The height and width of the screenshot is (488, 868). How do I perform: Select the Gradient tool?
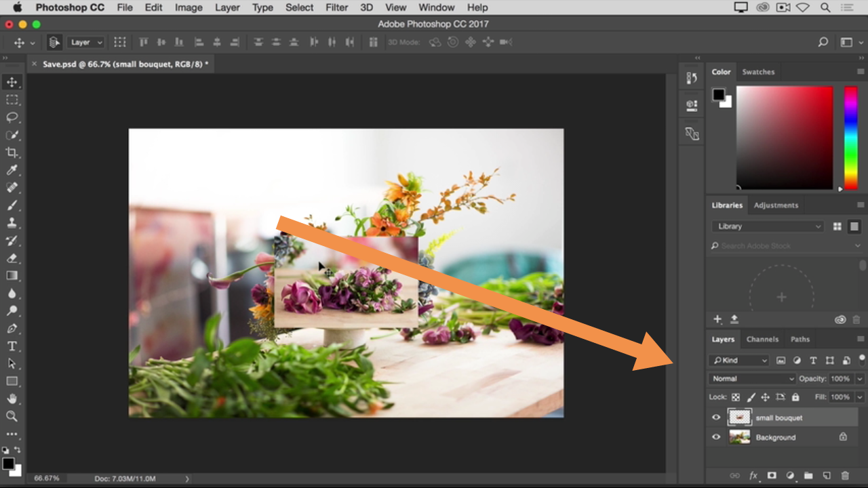coord(12,276)
